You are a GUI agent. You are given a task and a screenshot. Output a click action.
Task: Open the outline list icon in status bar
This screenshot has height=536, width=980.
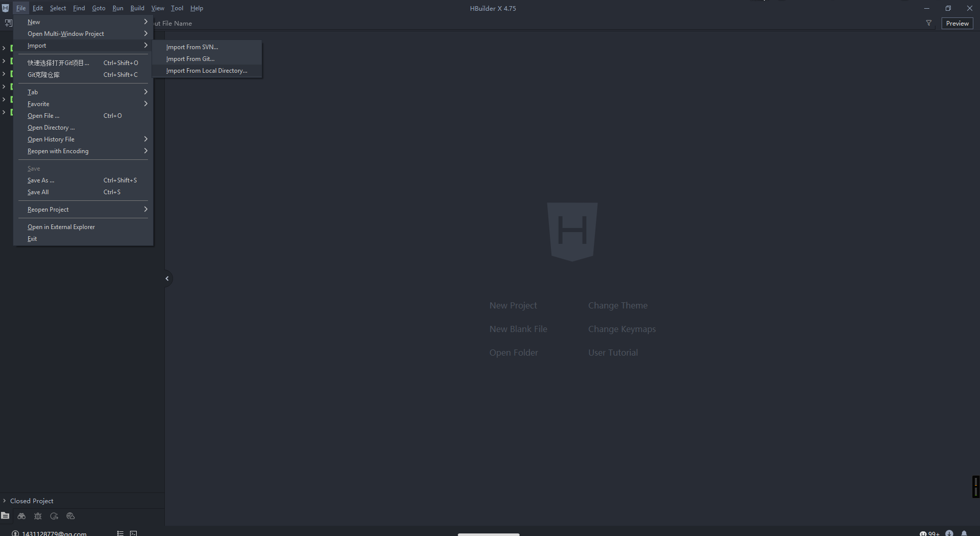click(120, 533)
